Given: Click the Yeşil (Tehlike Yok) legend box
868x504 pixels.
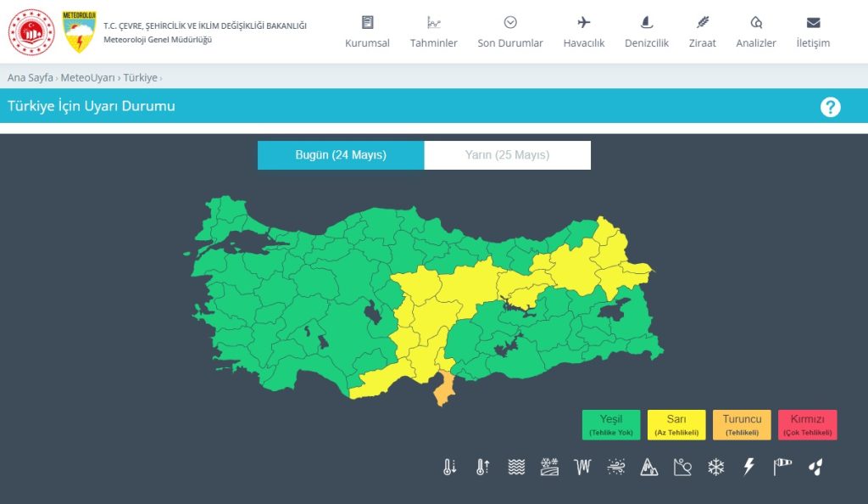Looking at the screenshot, I should pyautogui.click(x=611, y=425).
